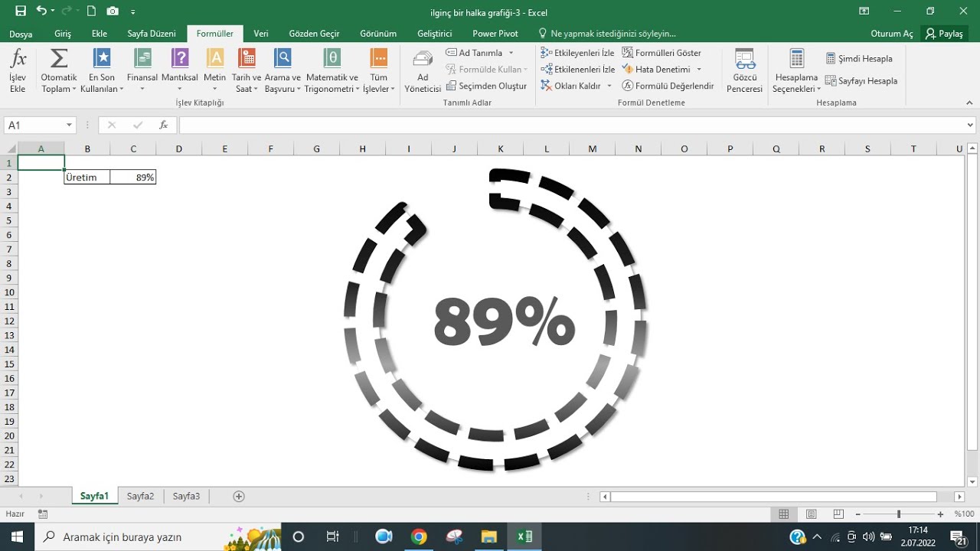Click the Name Box field
Image resolution: width=980 pixels, height=551 pixels.
point(34,125)
